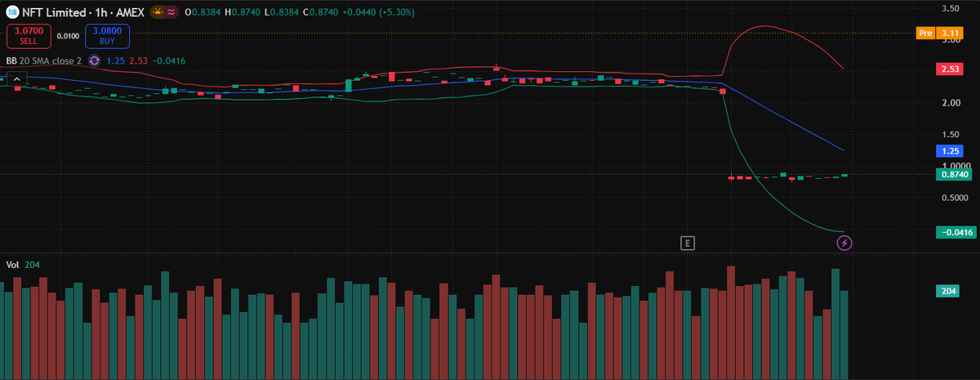This screenshot has width=980, height=380.
Task: Click the O 0.8384 open value
Action: (202, 12)
